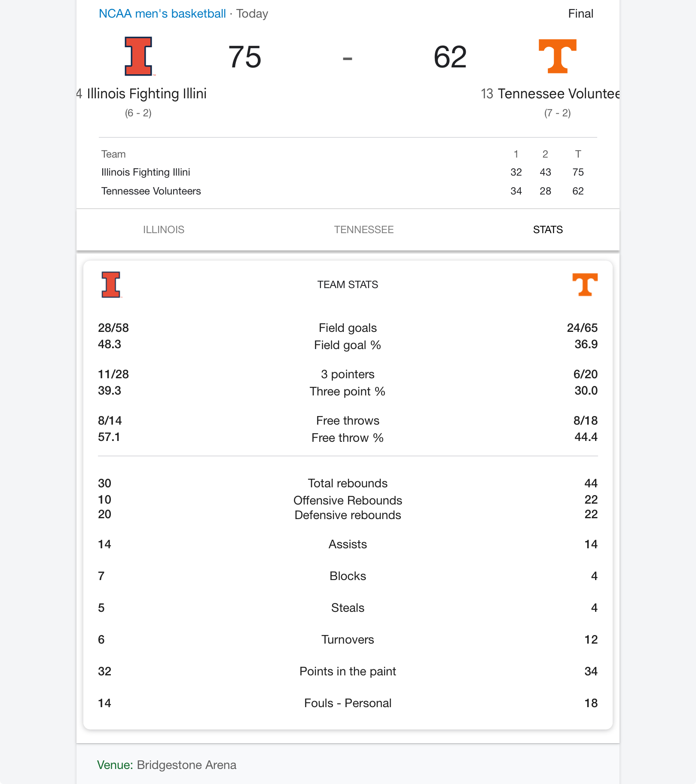Select the STATS tab
696x784 pixels.
tap(548, 230)
